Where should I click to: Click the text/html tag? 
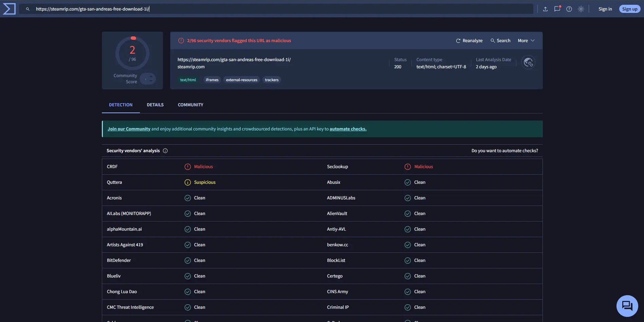click(188, 80)
